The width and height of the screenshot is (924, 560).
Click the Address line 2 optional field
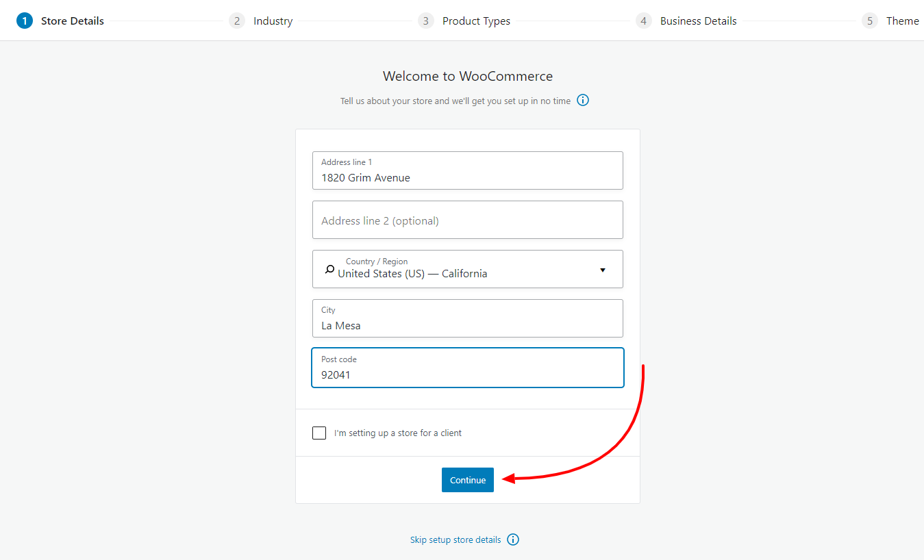coord(468,220)
